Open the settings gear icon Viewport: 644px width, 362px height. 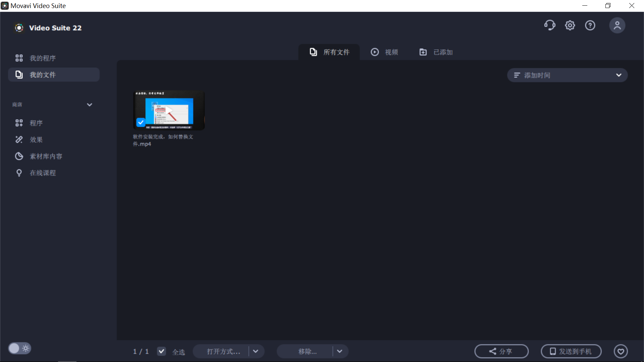570,25
